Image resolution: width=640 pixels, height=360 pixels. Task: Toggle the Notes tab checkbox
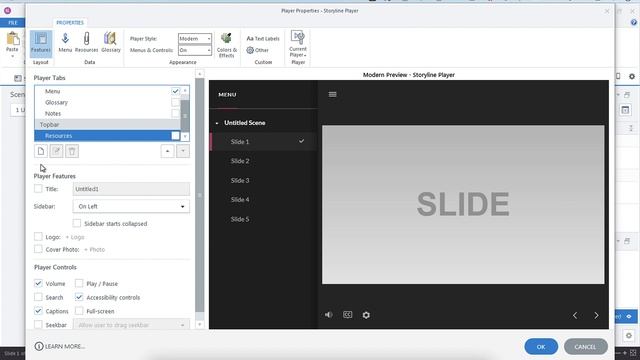pyautogui.click(x=175, y=113)
